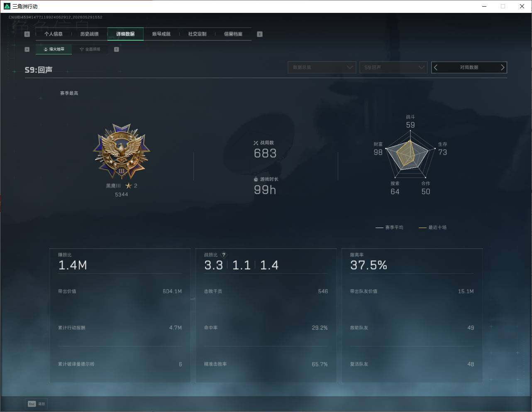Click the 三角洲行动 app icon in title bar
This screenshot has height=412, width=532.
(x=7, y=6)
